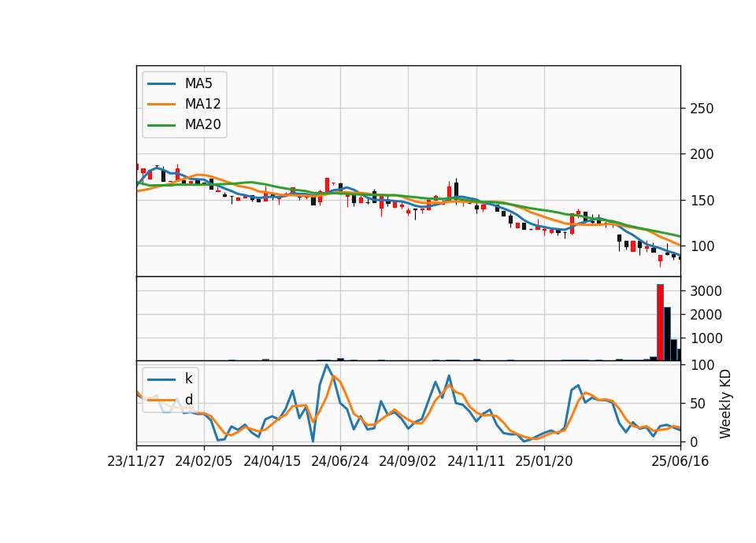The image size is (756, 543).
Task: Click the 25/06/16 date axis label
Action: coord(680,461)
